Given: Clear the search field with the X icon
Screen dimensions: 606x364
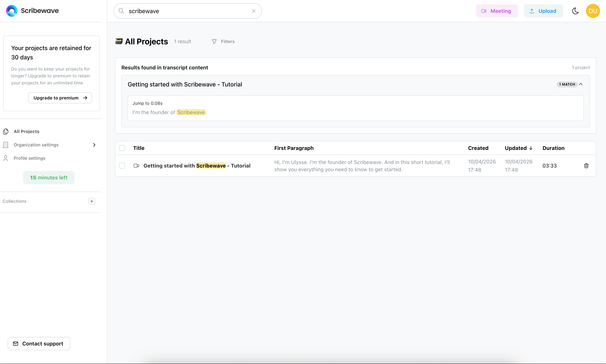Looking at the screenshot, I should click(x=254, y=11).
